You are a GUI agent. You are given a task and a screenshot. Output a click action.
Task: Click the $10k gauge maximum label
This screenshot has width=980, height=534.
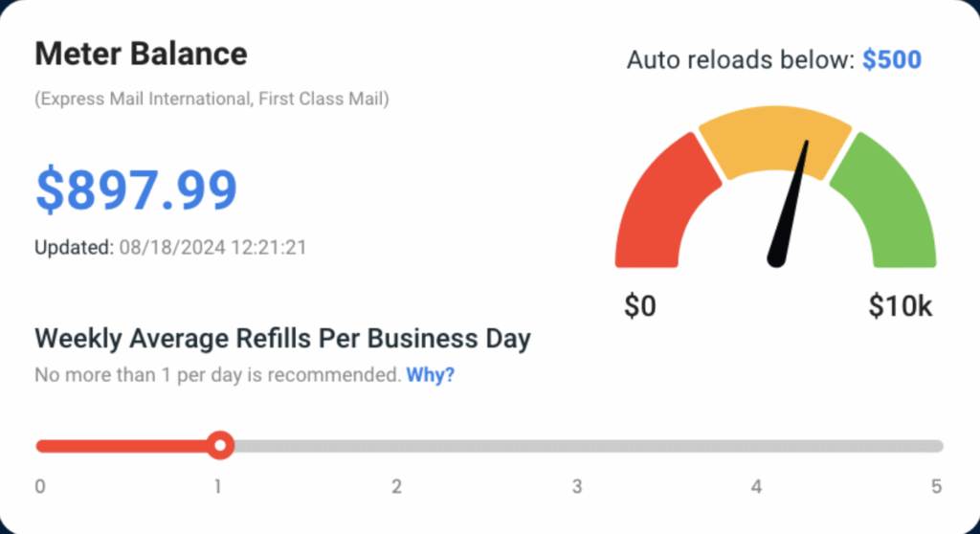coord(900,306)
